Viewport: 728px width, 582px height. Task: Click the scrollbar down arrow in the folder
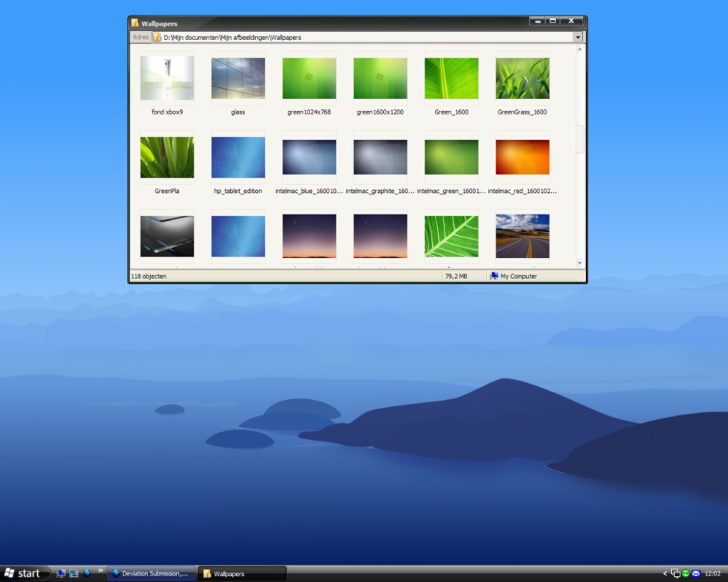[x=580, y=263]
